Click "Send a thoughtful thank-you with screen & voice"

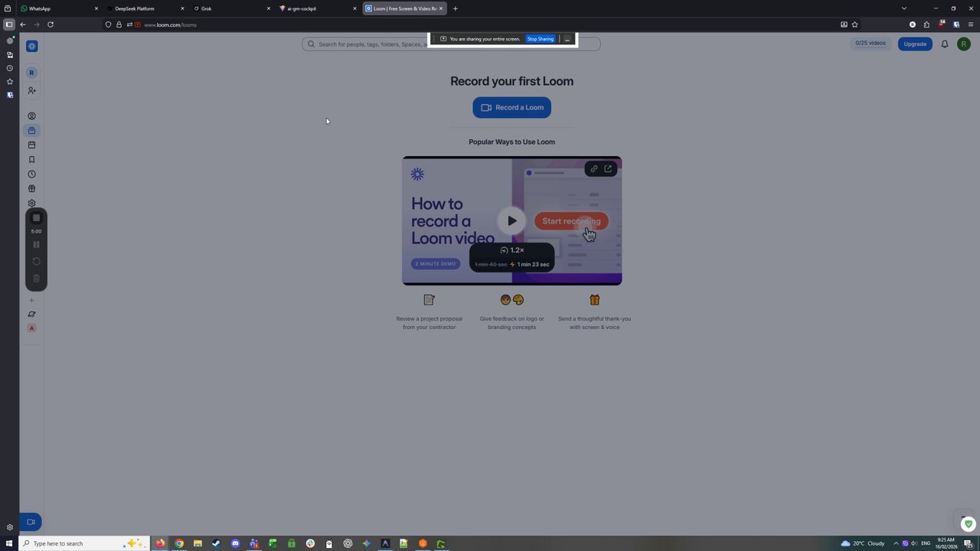[594, 323]
